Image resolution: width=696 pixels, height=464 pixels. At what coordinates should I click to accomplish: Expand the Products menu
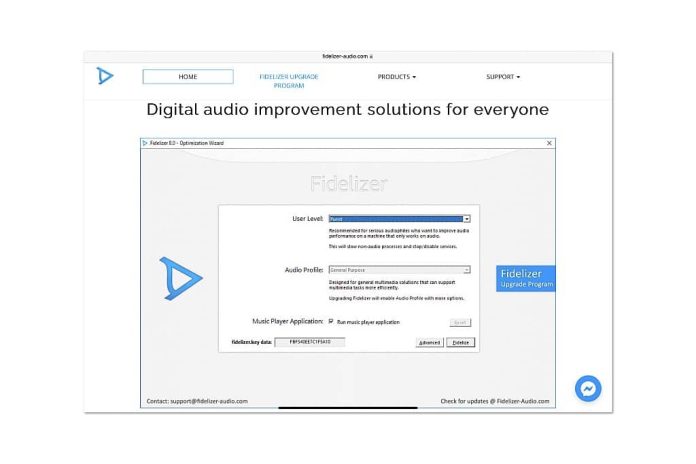pyautogui.click(x=397, y=77)
